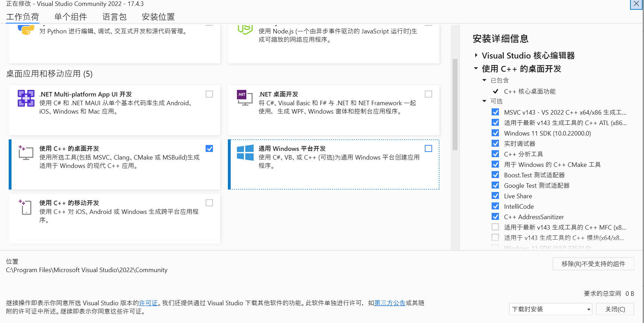Expand the Visual Studio 核心编辑器 node

476,55
